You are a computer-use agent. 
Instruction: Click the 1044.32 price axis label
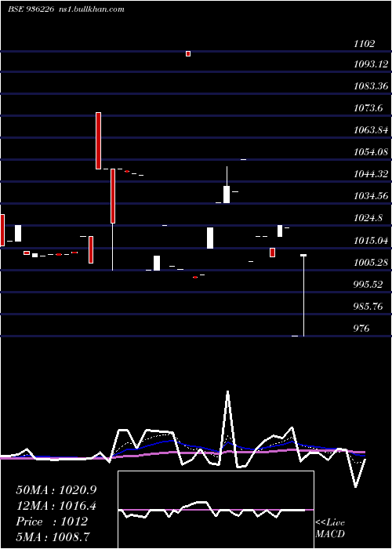pos(371,173)
